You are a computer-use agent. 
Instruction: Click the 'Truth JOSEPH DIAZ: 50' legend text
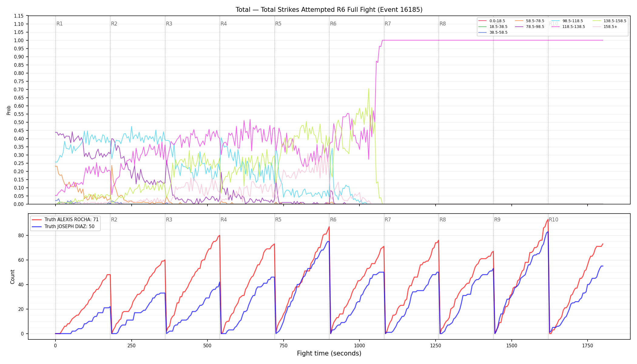(x=69, y=227)
